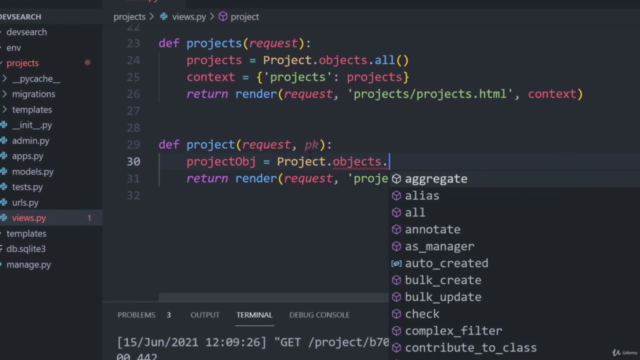Image resolution: width=640 pixels, height=360 pixels.
Task: Open models.py file
Action: click(x=33, y=171)
